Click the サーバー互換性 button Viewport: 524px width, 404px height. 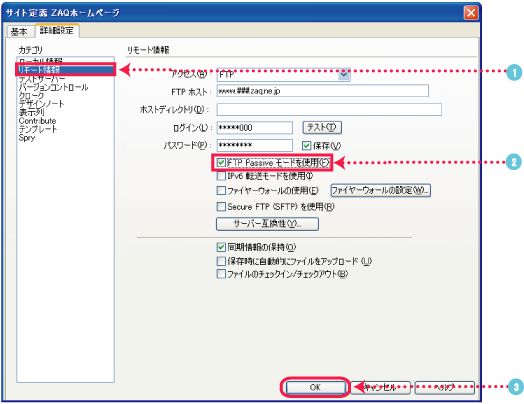[267, 224]
